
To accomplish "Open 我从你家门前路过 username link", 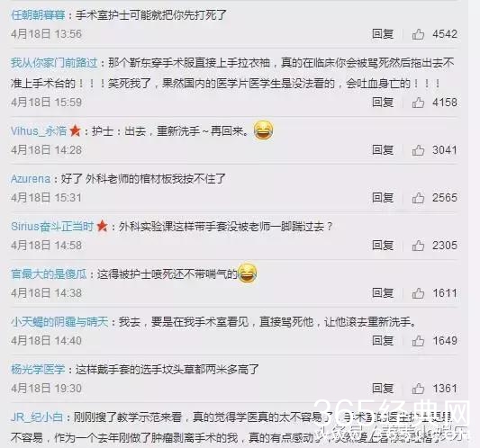I will point(54,63).
